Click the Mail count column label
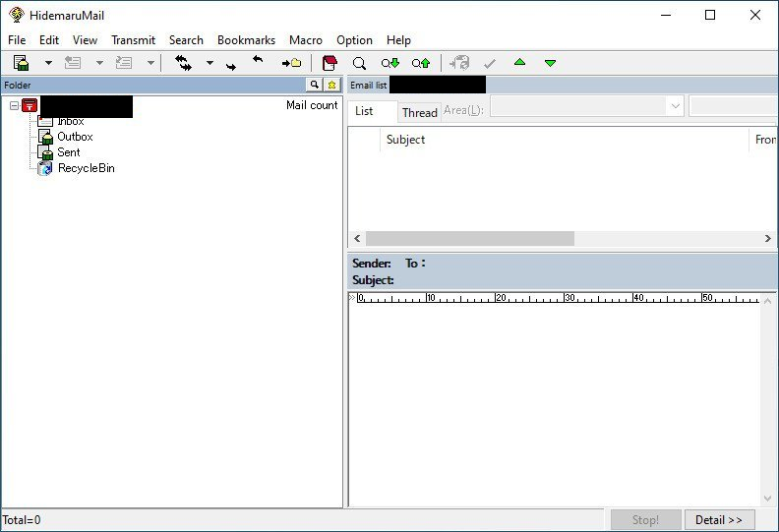The width and height of the screenshot is (779, 532). coord(312,105)
